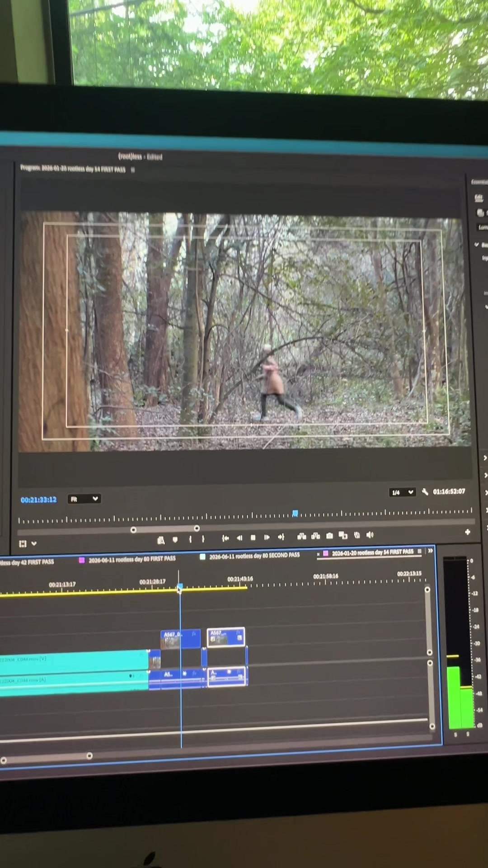This screenshot has width=488, height=868.
Task: Click the Comparison View icon
Action: [x=343, y=536]
